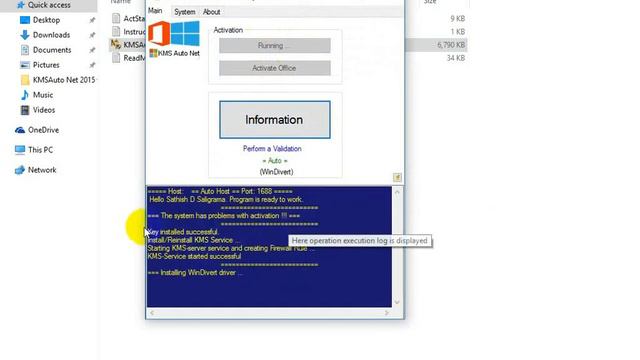Click the 'KMS Auto Net' caption text

[179, 53]
